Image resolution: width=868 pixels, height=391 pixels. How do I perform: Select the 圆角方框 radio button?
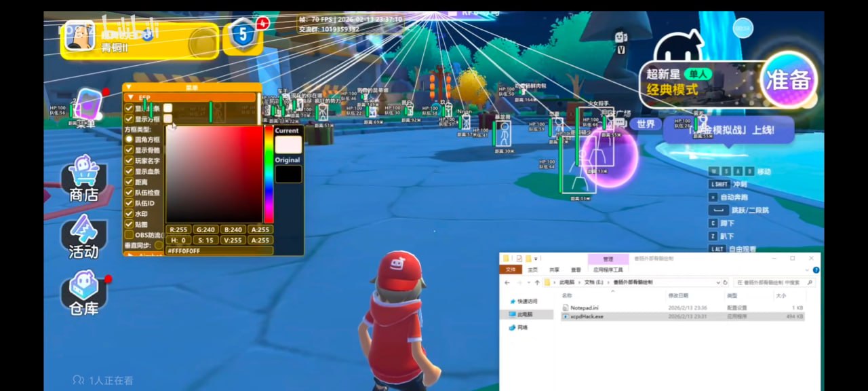(129, 139)
